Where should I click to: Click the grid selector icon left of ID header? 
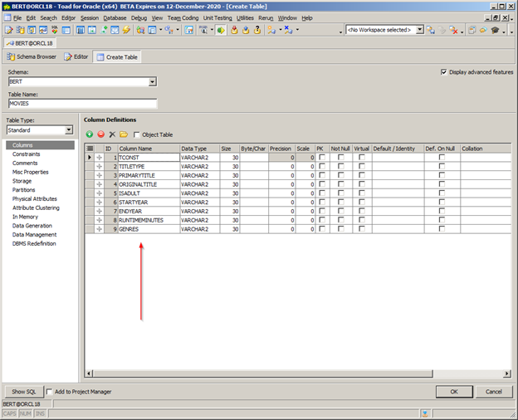[x=90, y=149]
